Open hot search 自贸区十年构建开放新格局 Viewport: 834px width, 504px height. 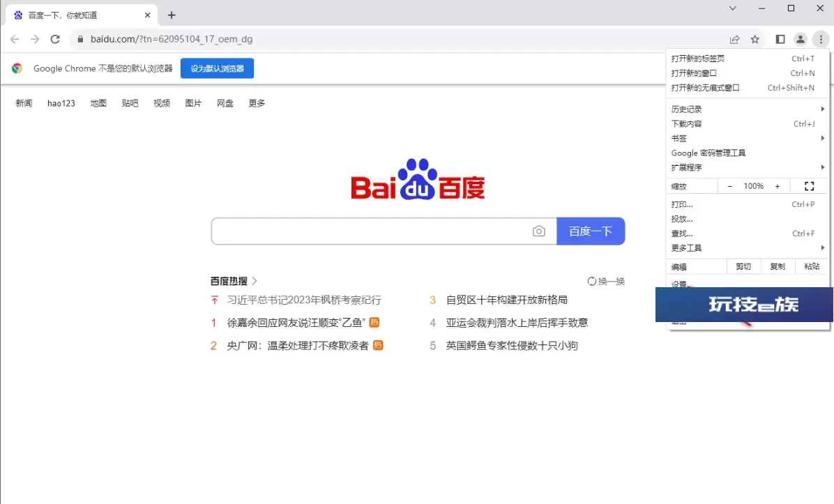click(x=507, y=300)
